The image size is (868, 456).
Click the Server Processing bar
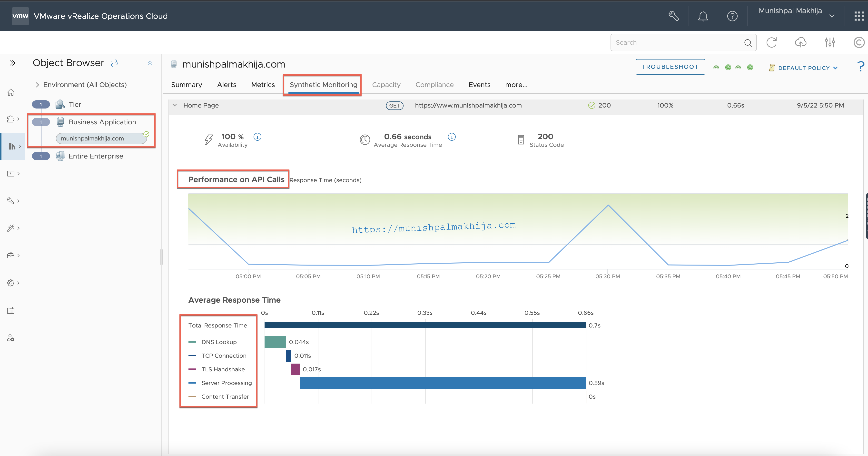tap(443, 383)
